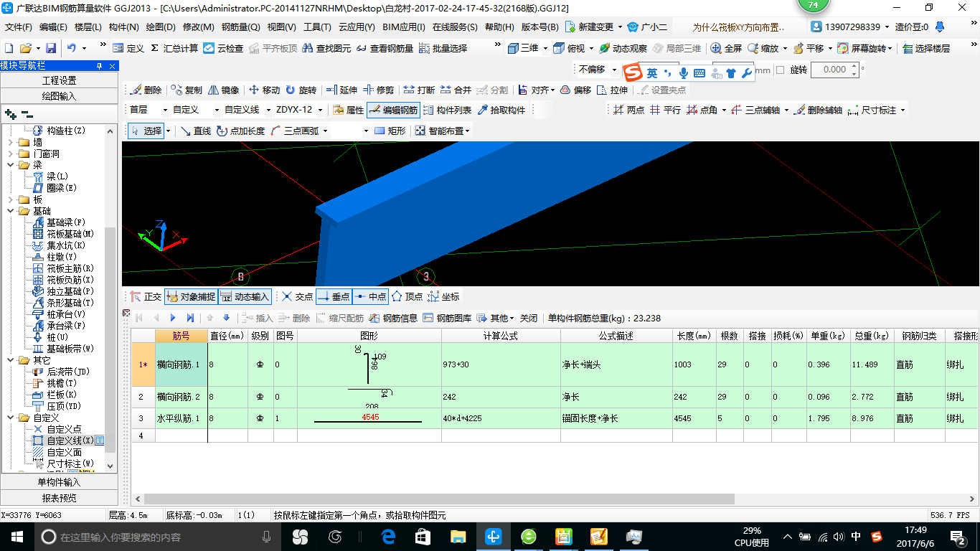Open the 云检查 cloud check tool
980x551 pixels.
click(223, 48)
